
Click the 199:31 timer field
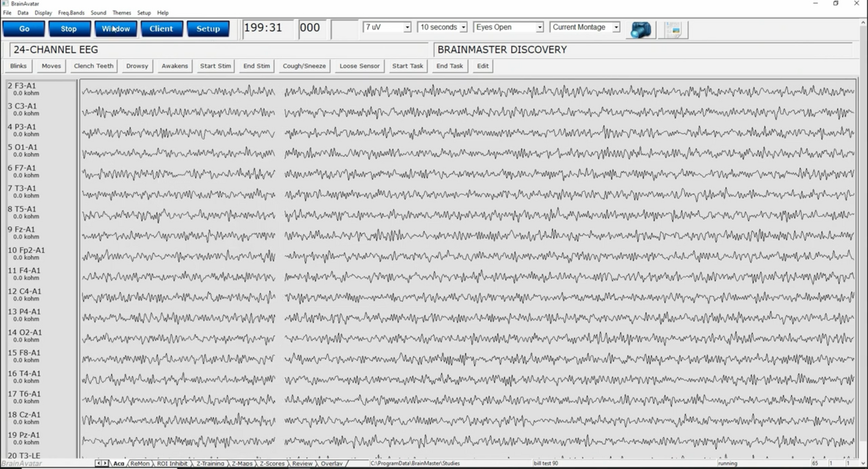[x=267, y=29]
